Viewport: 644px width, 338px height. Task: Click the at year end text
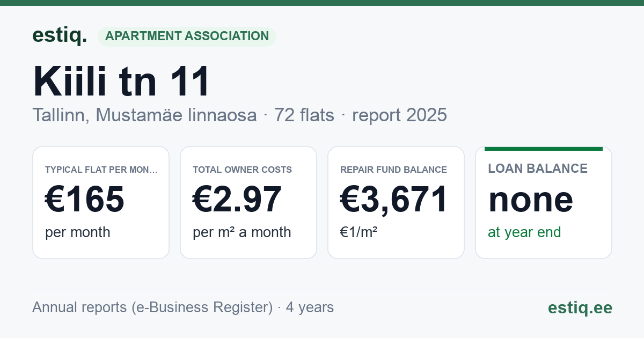(x=524, y=232)
